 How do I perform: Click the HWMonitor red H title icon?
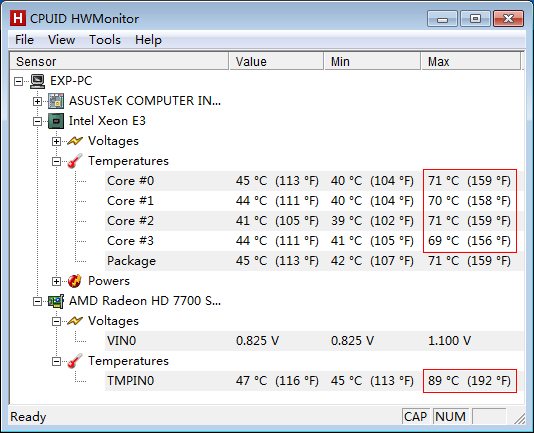[18, 18]
